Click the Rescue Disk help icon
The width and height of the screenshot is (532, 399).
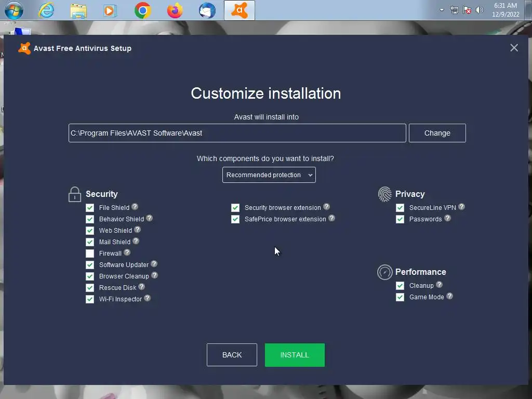coord(141,287)
